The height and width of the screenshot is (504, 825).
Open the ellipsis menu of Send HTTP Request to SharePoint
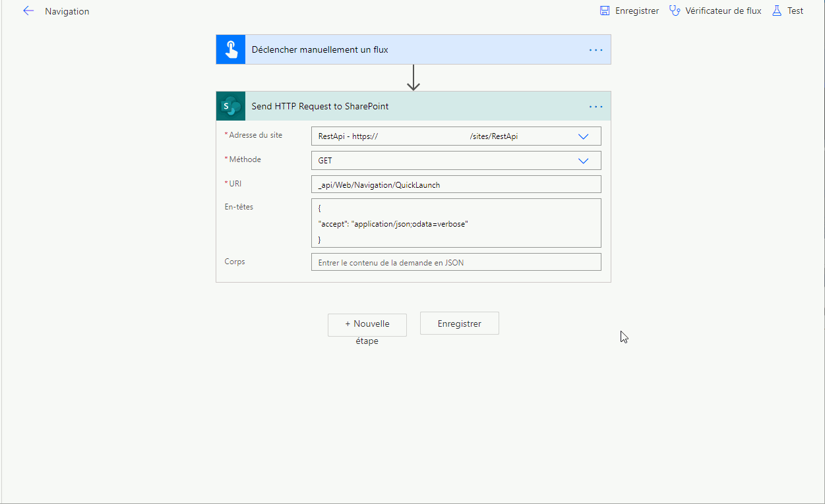tap(596, 107)
